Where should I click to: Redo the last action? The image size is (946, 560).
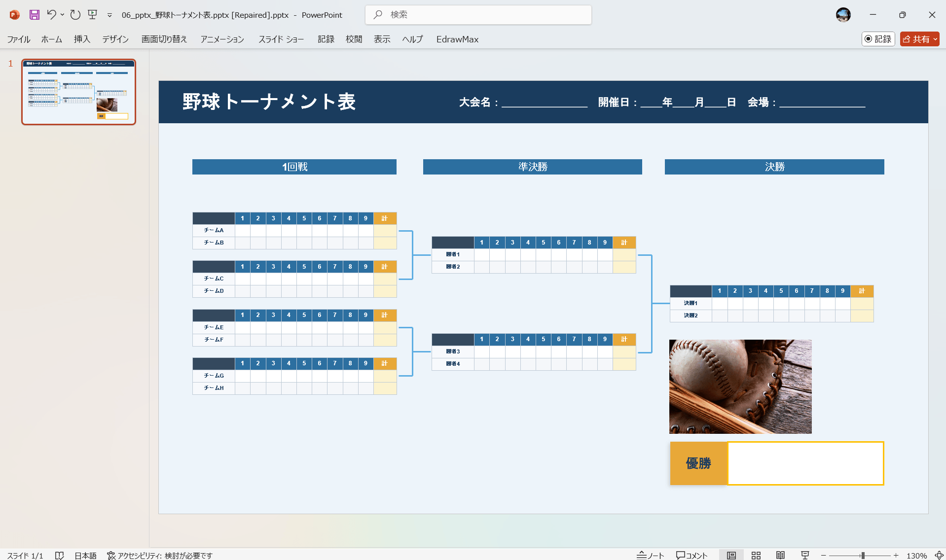75,15
